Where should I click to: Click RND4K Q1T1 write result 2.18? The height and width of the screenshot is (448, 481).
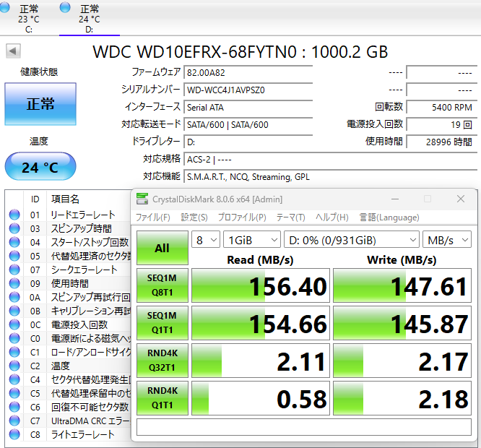coord(402,398)
